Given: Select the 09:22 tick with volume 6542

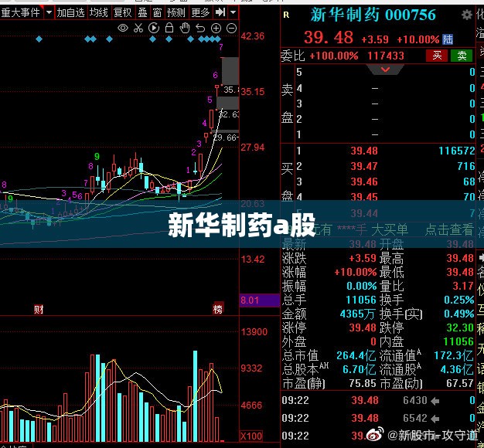Looking at the screenshot, I should pos(378,419).
